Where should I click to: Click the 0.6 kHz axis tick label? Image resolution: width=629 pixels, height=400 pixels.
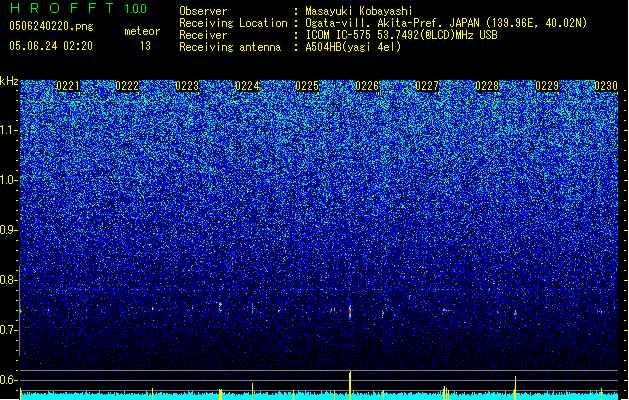pos(9,380)
